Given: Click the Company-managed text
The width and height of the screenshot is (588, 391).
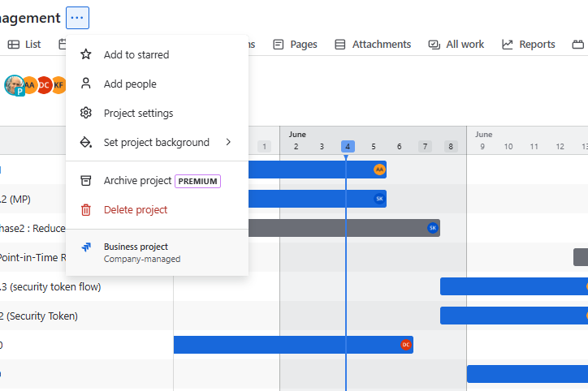Looking at the screenshot, I should [x=142, y=259].
